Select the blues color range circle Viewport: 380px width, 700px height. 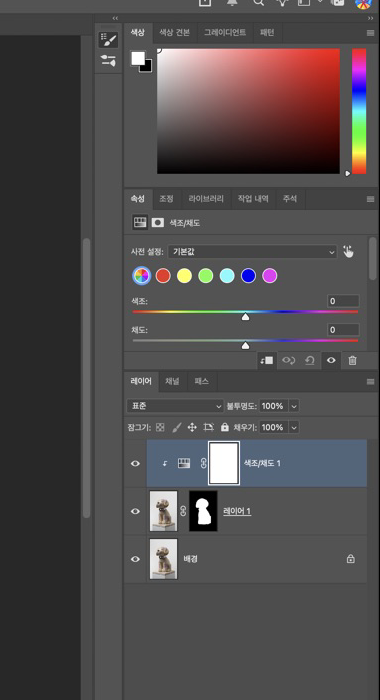click(x=248, y=275)
